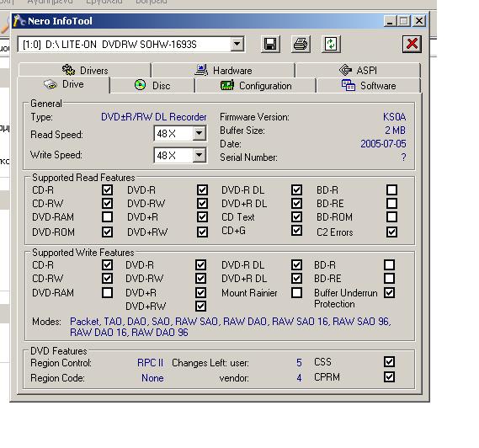Click the Nero InfoTool title bar icon
This screenshot has height=448, width=479.
pos(19,21)
